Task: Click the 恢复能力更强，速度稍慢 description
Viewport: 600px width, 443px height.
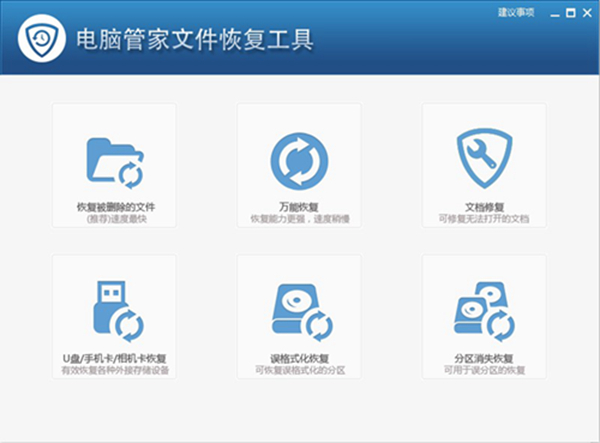Action: (299, 218)
